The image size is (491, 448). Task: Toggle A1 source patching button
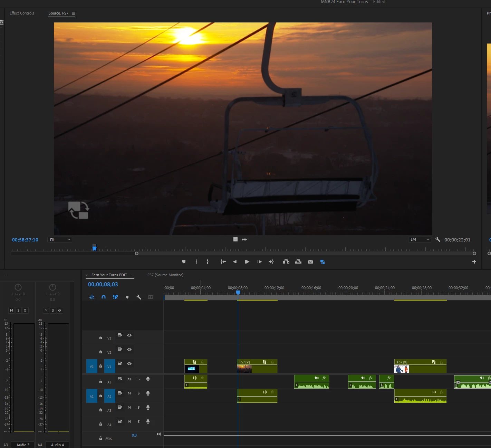(x=92, y=396)
